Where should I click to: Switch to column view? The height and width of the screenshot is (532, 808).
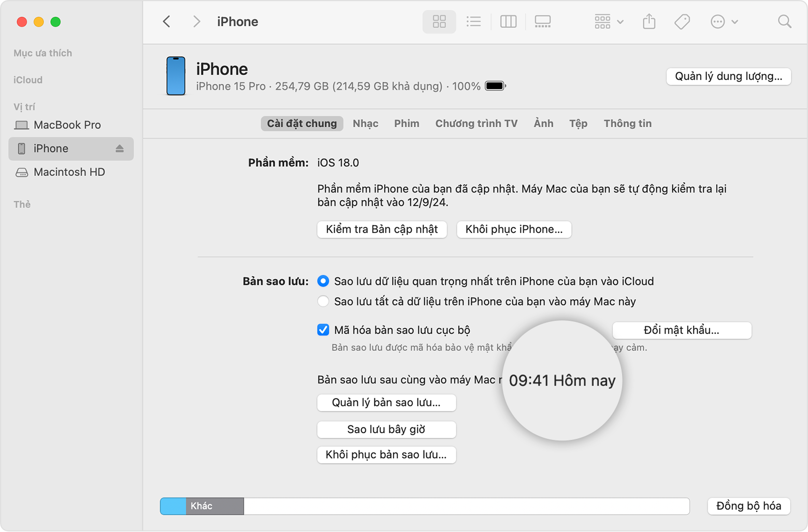coord(508,22)
